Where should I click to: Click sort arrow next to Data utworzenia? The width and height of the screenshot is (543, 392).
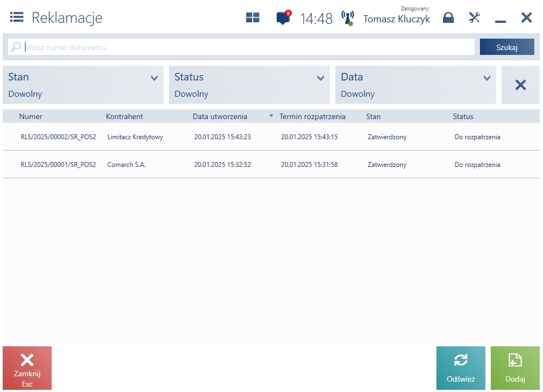[271, 116]
